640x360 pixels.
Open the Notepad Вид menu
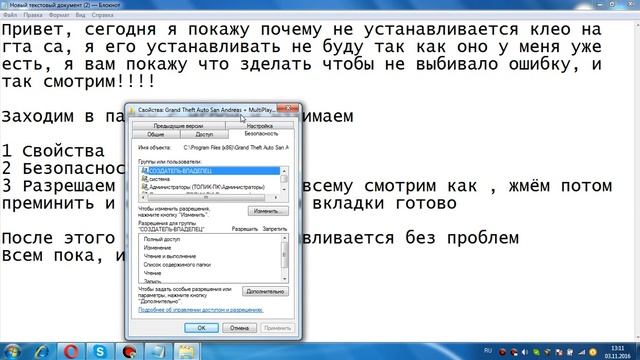(80, 15)
